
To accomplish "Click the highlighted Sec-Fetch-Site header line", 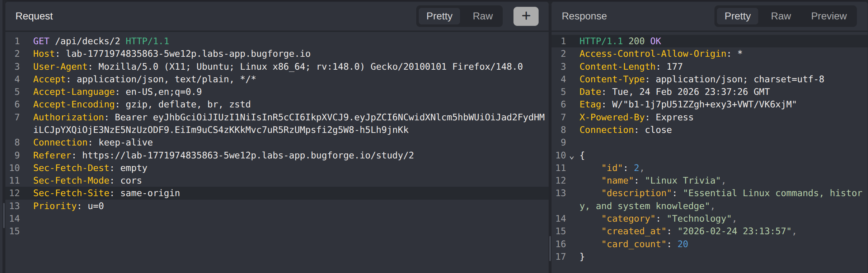I will tap(107, 193).
